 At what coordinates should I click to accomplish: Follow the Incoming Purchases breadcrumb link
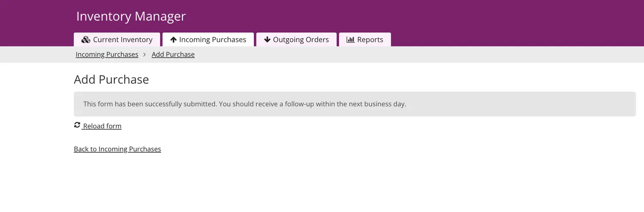(x=107, y=55)
